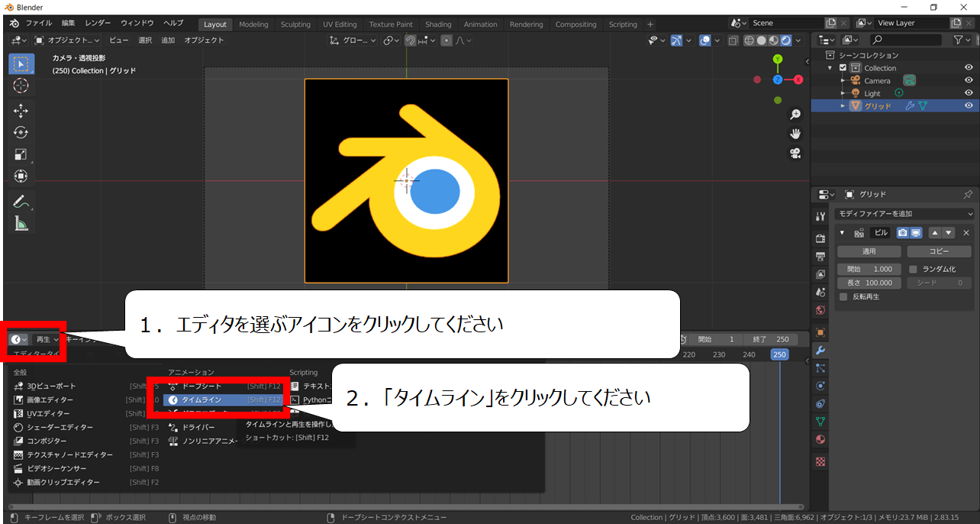The width and height of the screenshot is (980, 524).
Task: Toggle proportional editing icon
Action: click(x=446, y=40)
